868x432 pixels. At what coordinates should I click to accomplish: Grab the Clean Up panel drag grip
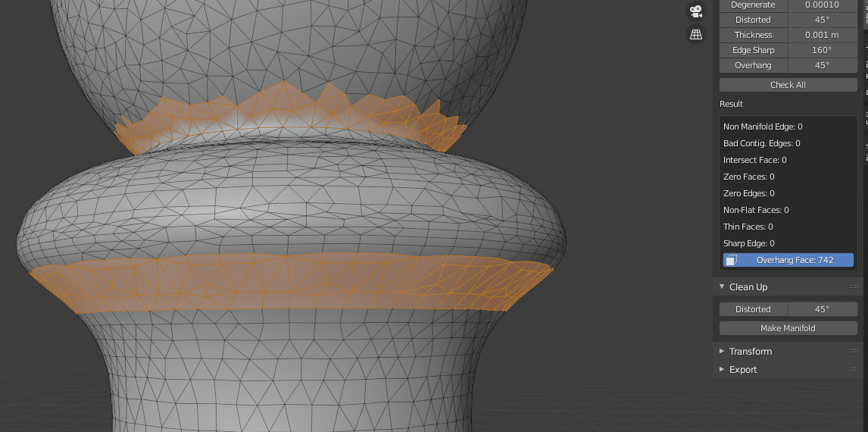854,287
